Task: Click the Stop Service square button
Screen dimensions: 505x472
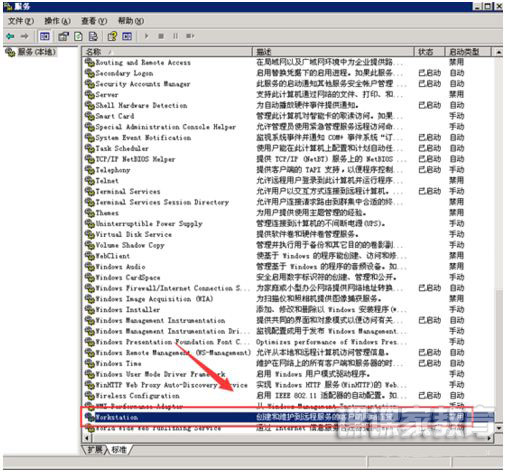Action: pos(161,36)
